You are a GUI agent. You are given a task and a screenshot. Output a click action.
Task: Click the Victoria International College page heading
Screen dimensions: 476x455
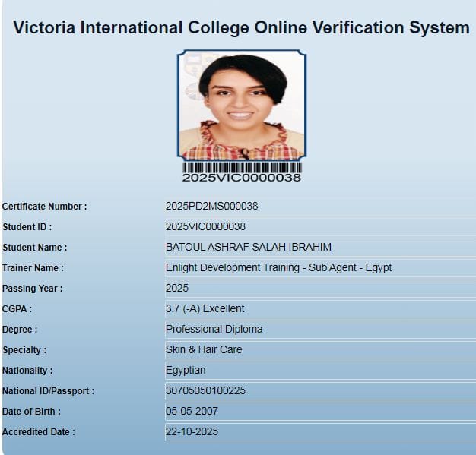tap(241, 28)
